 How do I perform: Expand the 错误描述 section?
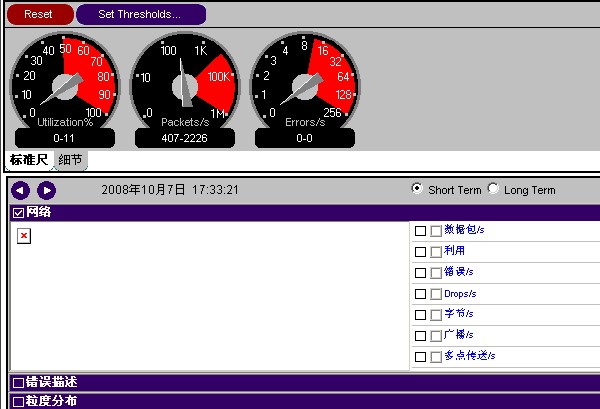coord(18,382)
